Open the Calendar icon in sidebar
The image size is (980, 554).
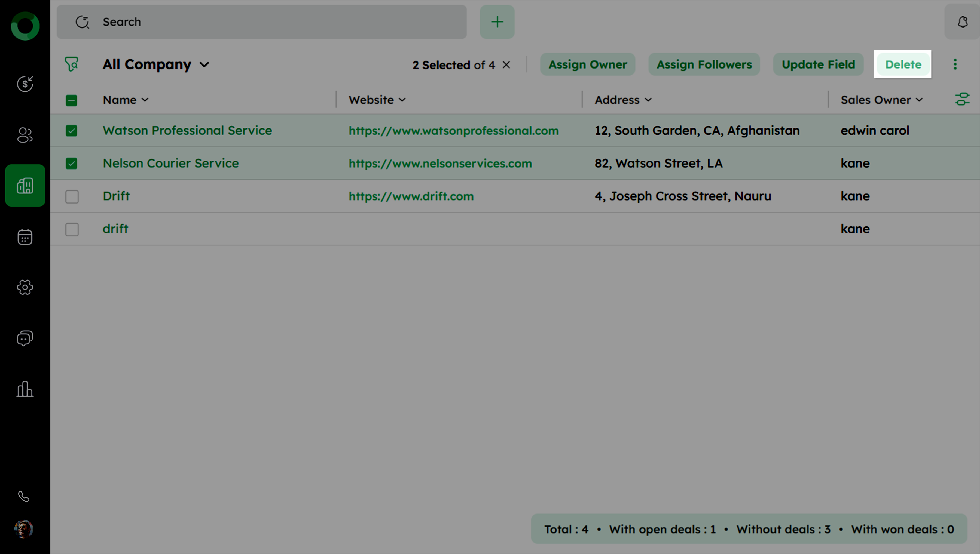coord(25,237)
